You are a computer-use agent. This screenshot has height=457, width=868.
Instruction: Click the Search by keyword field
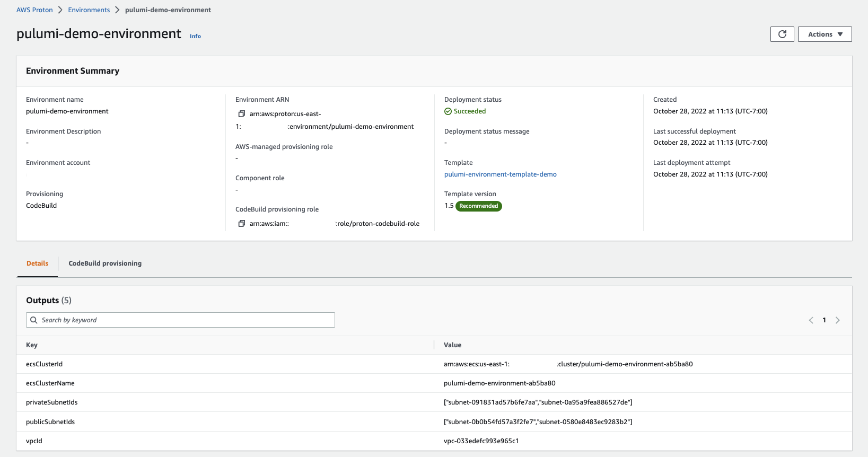180,320
